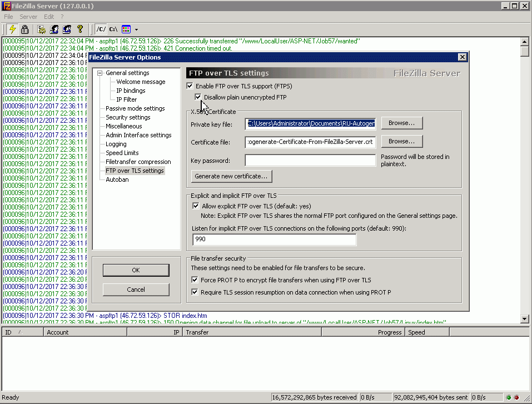Open Speed Limits settings page
This screenshot has height=404, width=532.
[122, 153]
